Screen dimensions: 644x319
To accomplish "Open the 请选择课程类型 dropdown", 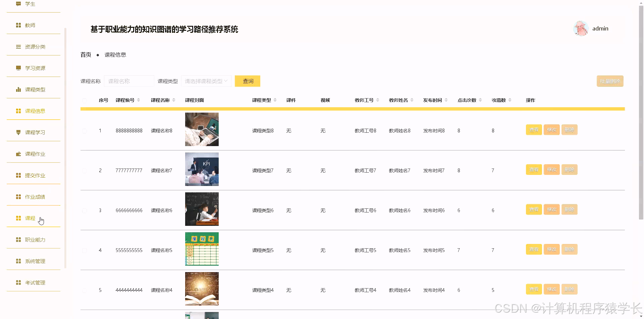I will pyautogui.click(x=206, y=81).
